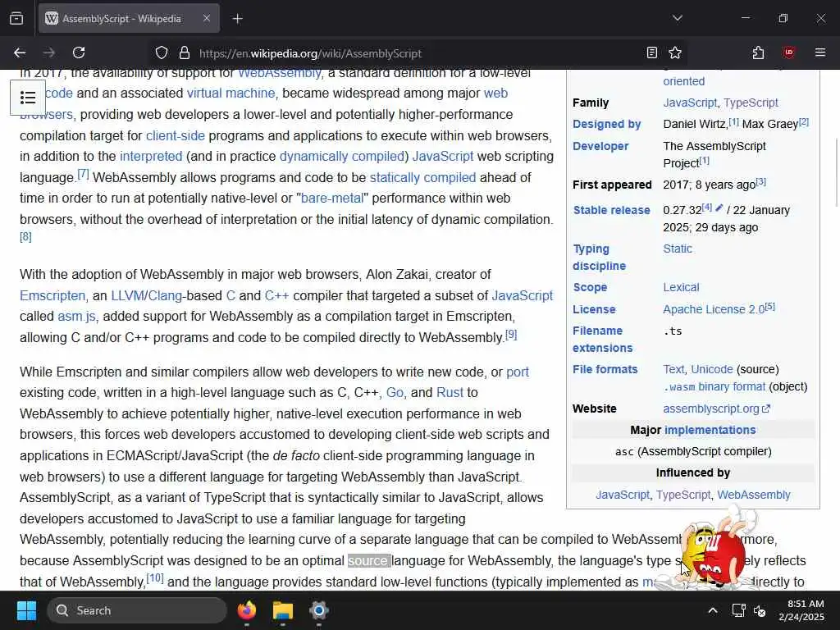
Task: Go back to the previous page
Action: [x=20, y=53]
